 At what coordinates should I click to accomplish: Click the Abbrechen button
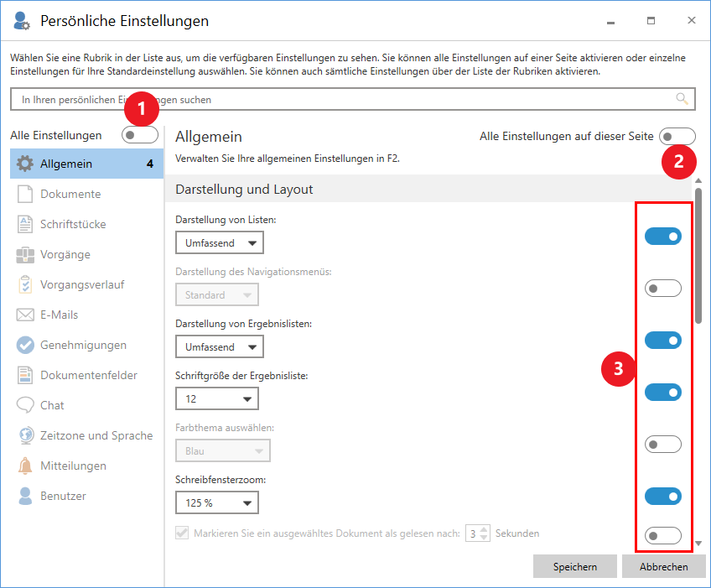(x=664, y=567)
